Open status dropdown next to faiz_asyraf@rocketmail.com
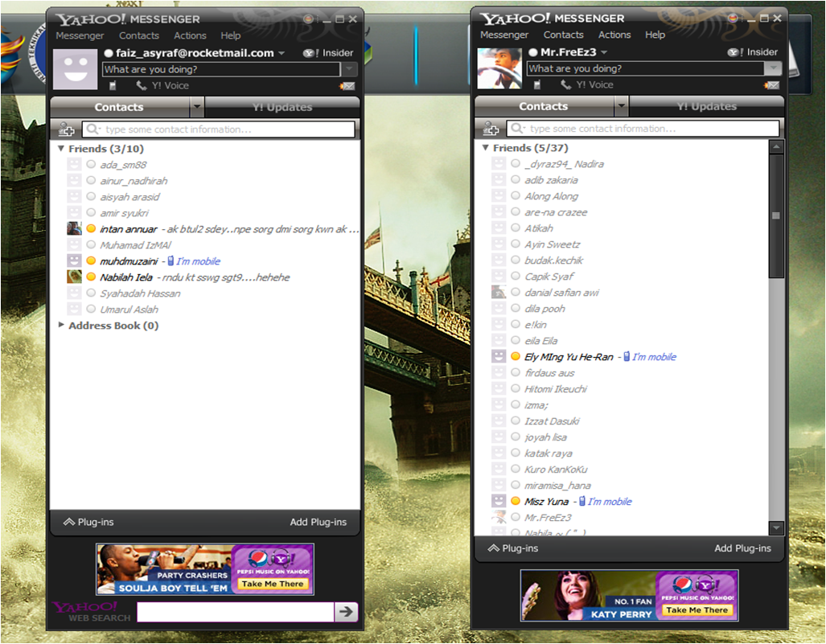The image size is (826, 644). (281, 53)
